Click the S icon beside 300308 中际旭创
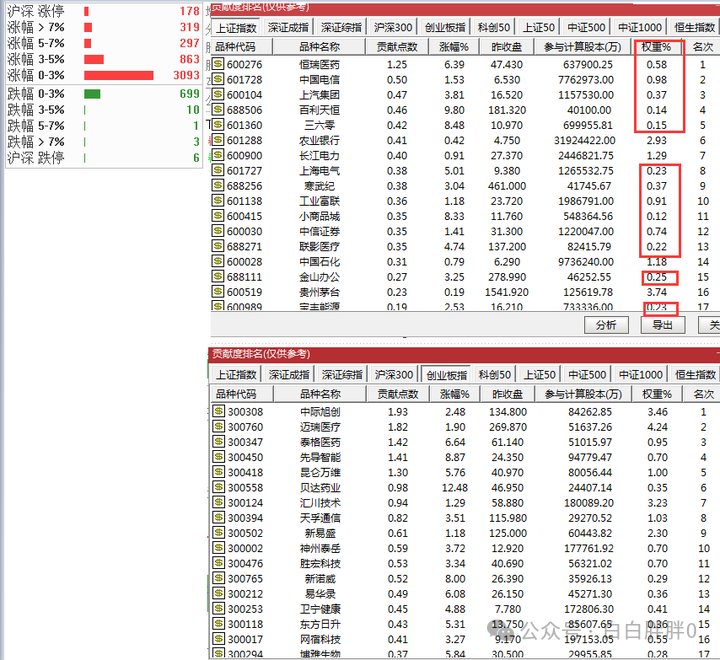720x660 pixels. (219, 411)
